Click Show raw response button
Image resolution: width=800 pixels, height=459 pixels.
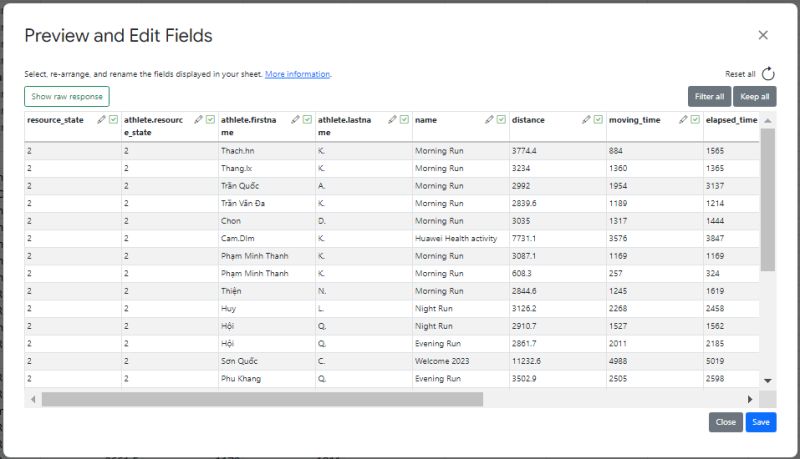(x=67, y=96)
